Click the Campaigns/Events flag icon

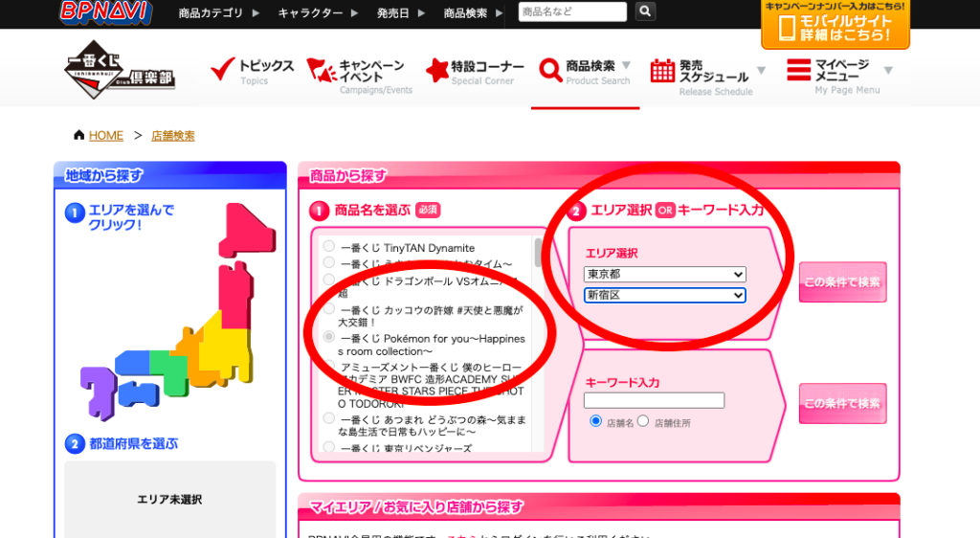pyautogui.click(x=322, y=70)
